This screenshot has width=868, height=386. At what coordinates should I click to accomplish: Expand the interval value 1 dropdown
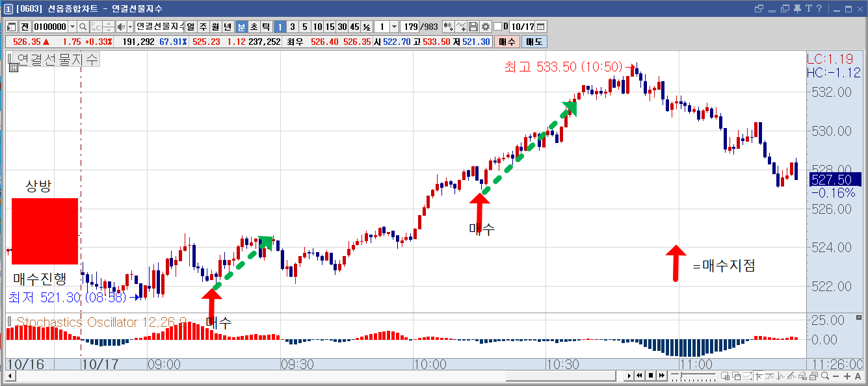[x=394, y=27]
